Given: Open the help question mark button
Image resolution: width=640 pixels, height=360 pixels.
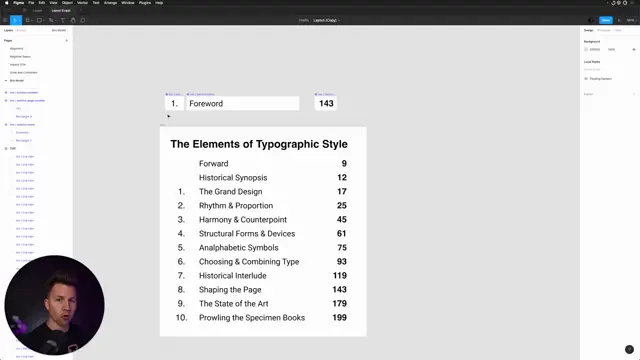Looking at the screenshot, I should [x=629, y=349].
